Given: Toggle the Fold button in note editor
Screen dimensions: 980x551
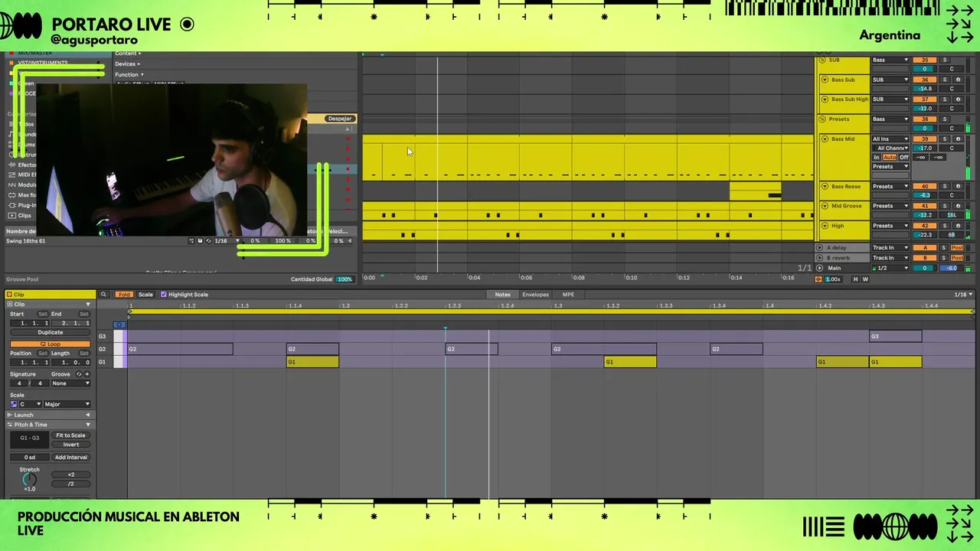Looking at the screenshot, I should [124, 295].
